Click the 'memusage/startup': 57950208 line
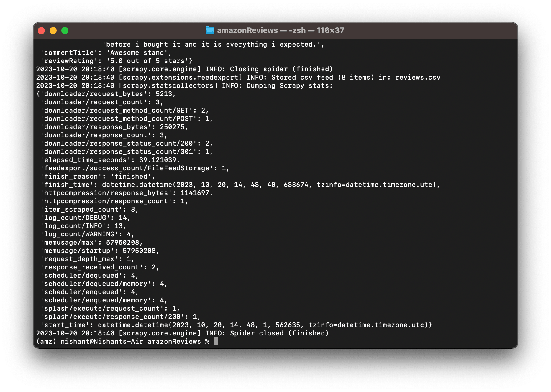551x392 pixels. (100, 251)
